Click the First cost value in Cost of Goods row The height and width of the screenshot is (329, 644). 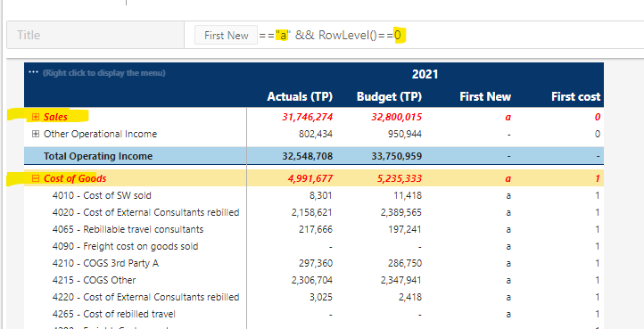598,178
